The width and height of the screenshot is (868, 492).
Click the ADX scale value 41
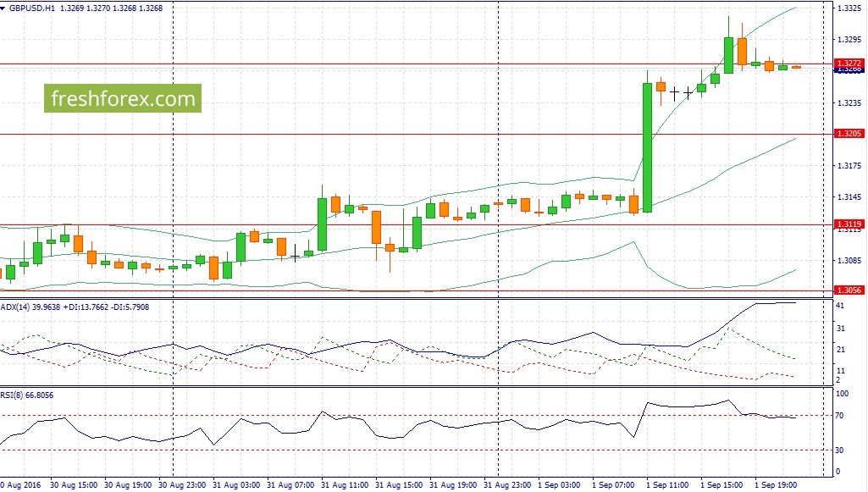coord(840,306)
